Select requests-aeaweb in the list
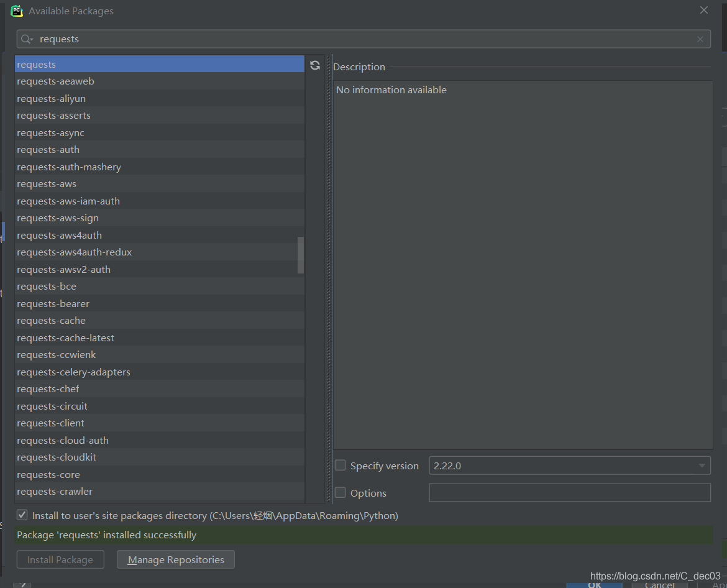This screenshot has height=588, width=727. (160, 81)
